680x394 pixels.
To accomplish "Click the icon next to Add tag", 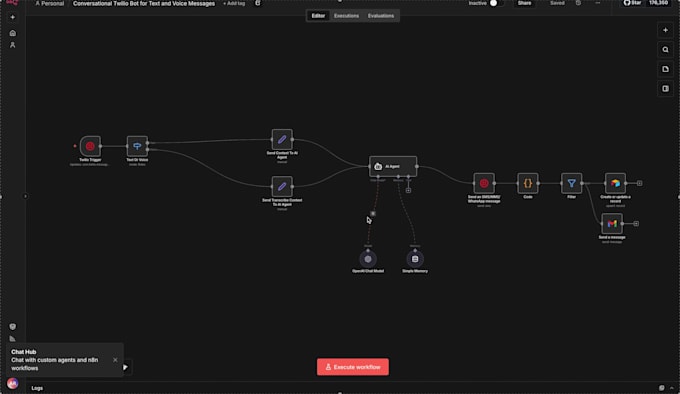I will pyautogui.click(x=258, y=3).
